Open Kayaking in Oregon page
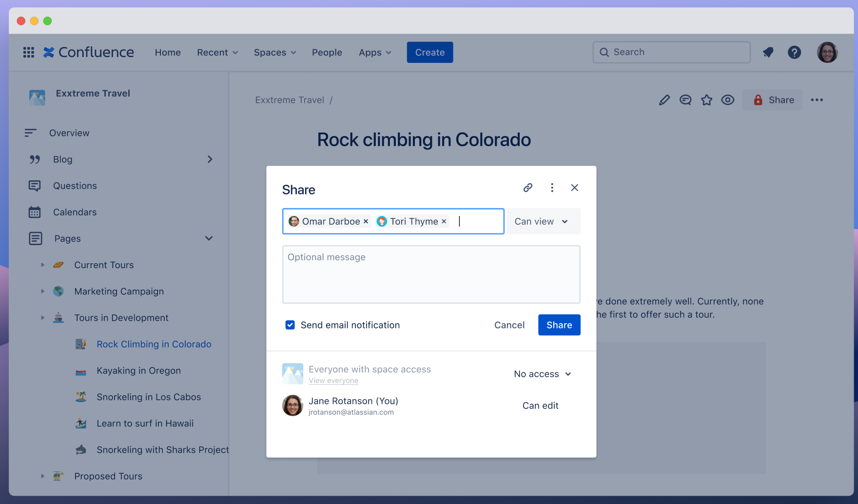Image resolution: width=858 pixels, height=504 pixels. [138, 370]
